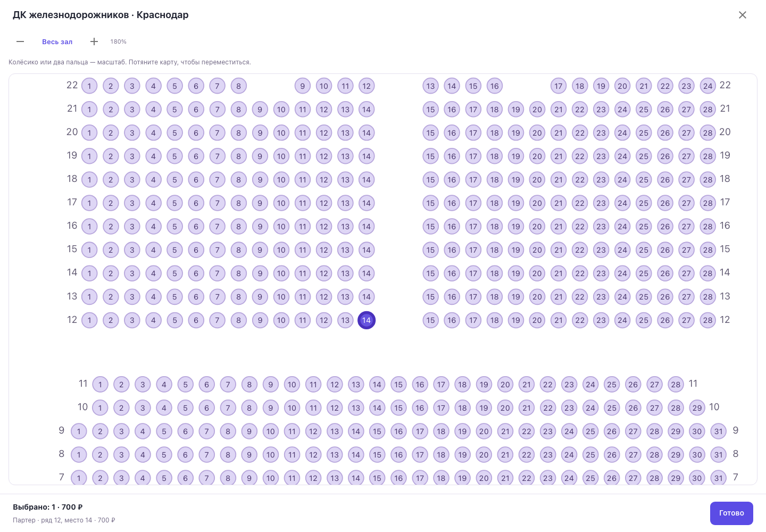Image resolution: width=766 pixels, height=532 pixels.
Task: Zoom out with the minus icon
Action: point(20,41)
